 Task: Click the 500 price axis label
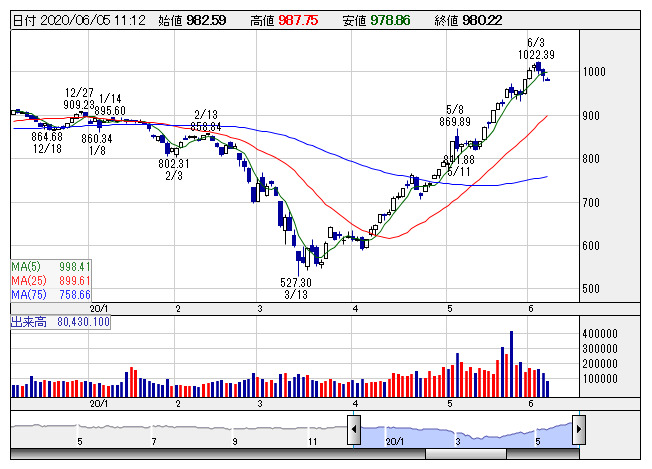591,289
